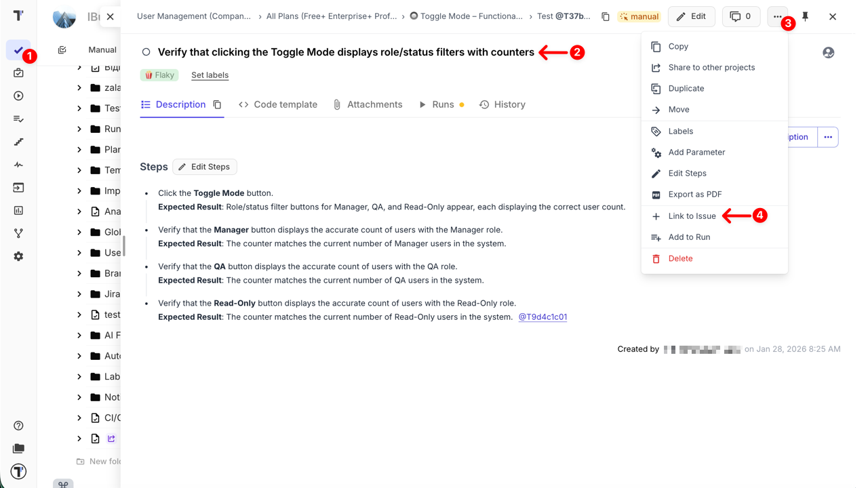
Task: Open the @T9d4c1c01 test link
Action: (542, 317)
